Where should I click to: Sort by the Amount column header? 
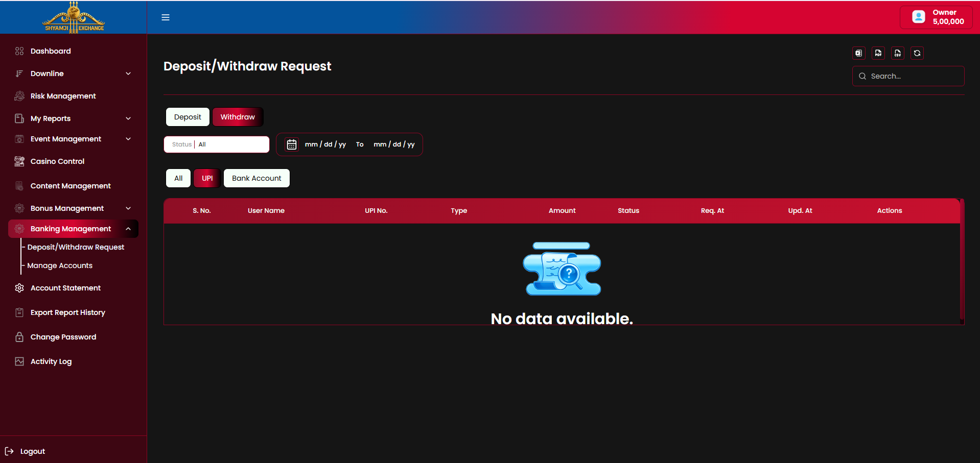pos(562,210)
